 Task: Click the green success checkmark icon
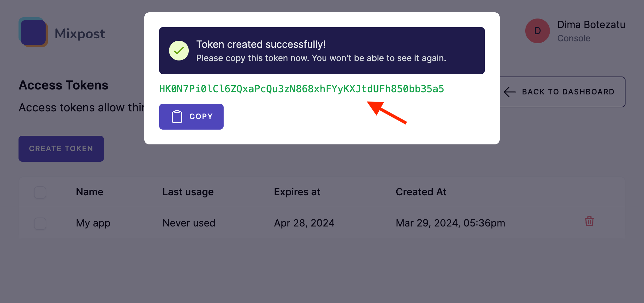coord(179,51)
